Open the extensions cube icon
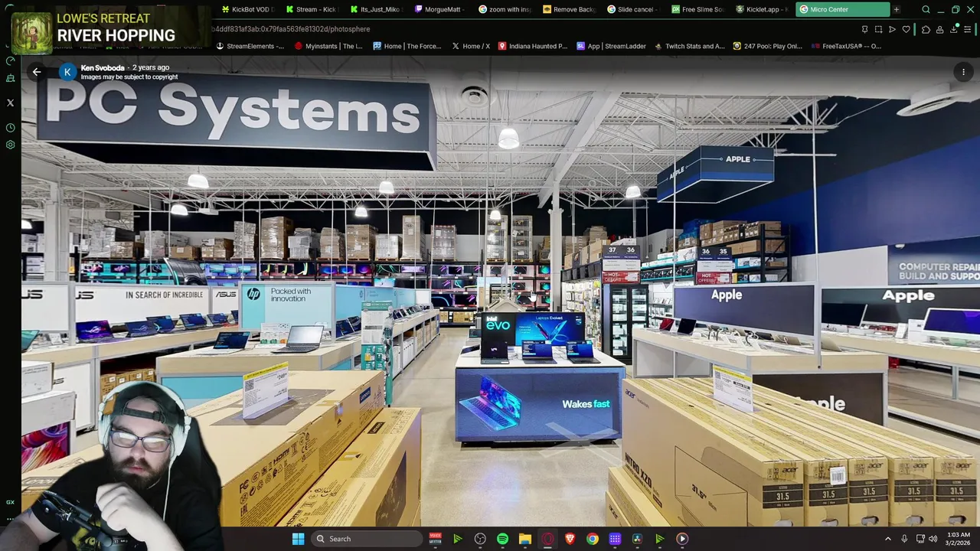Screen dimensions: 980x551 pyautogui.click(x=926, y=29)
